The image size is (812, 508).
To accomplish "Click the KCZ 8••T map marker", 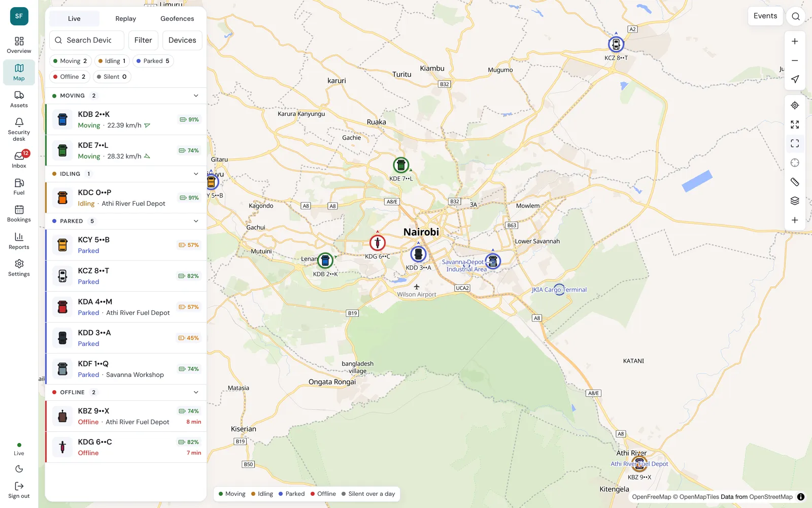I will 616,44.
